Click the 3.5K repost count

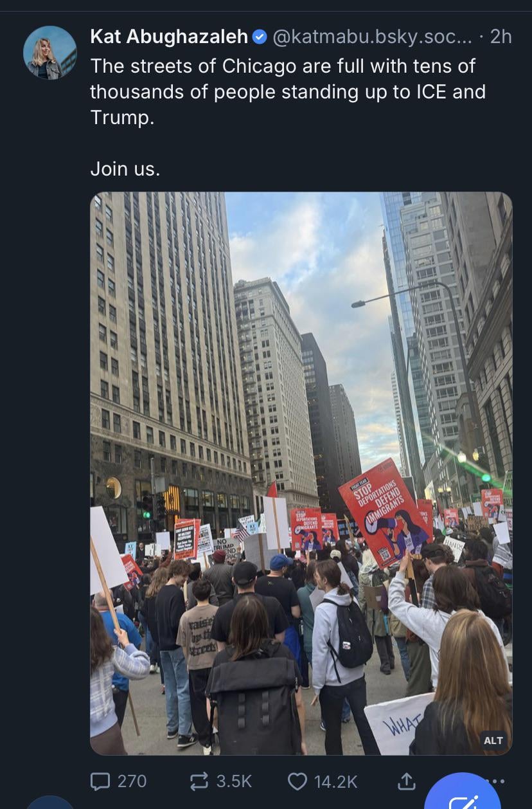coord(234,781)
